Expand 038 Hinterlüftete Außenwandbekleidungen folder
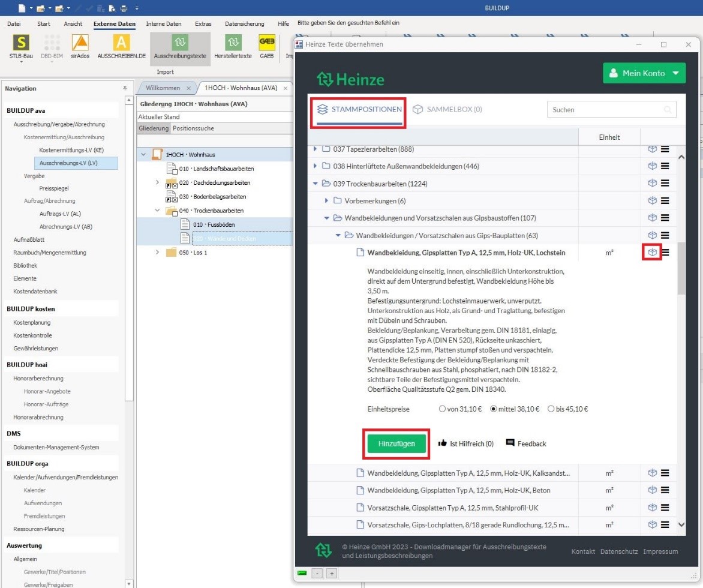The width and height of the screenshot is (703, 588). [315, 166]
